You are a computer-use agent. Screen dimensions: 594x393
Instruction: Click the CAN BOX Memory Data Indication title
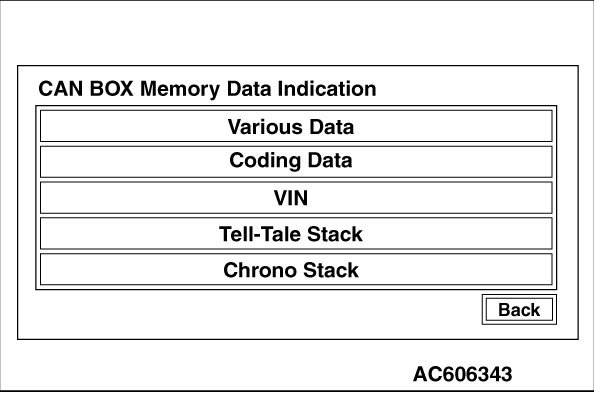pos(207,89)
